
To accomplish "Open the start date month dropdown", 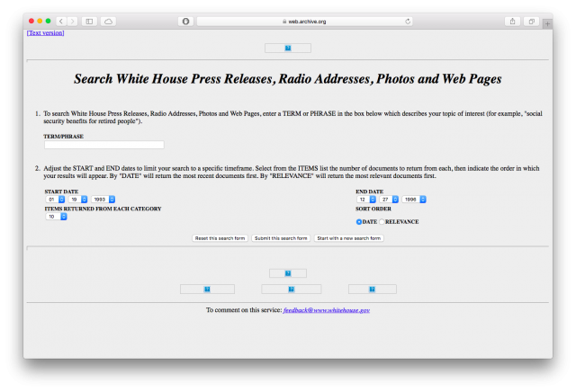I will point(55,199).
